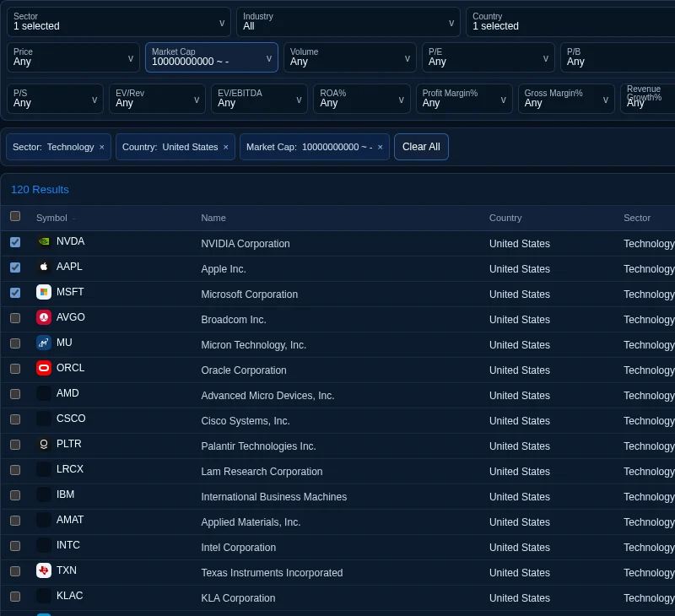Tick the select-all checkbox in header
Viewport: 675px width, 616px height.
pos(15,216)
